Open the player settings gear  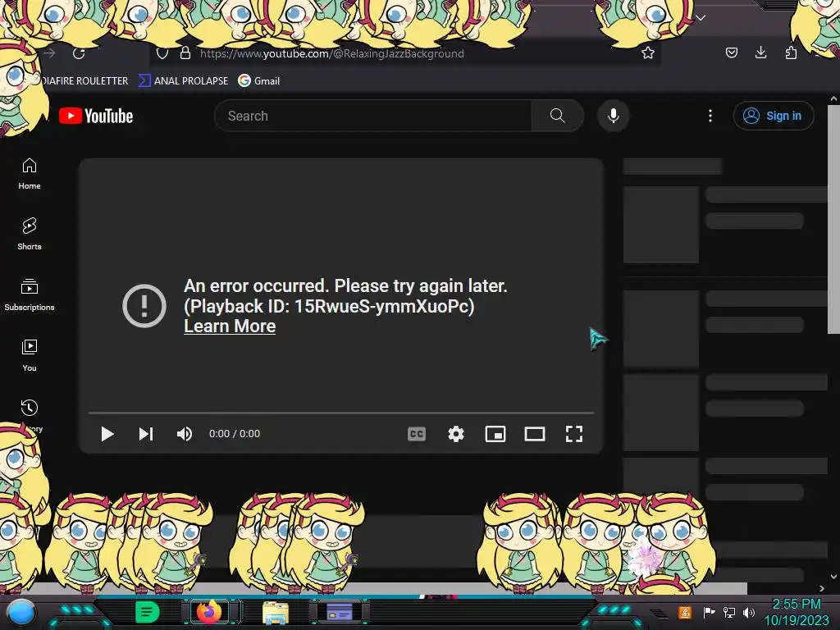pyautogui.click(x=456, y=434)
